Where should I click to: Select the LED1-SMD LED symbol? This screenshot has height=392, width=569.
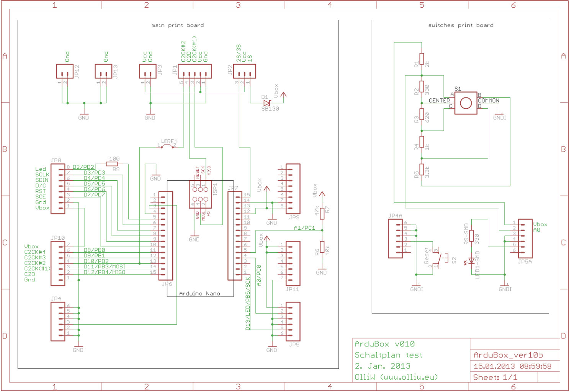click(471, 261)
